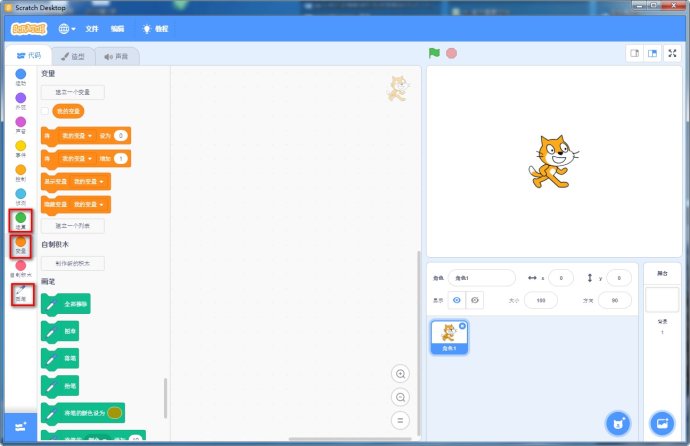The height and width of the screenshot is (446, 690).
Task: Open variable dropdown in 隐藏变量 block
Action: click(88, 205)
